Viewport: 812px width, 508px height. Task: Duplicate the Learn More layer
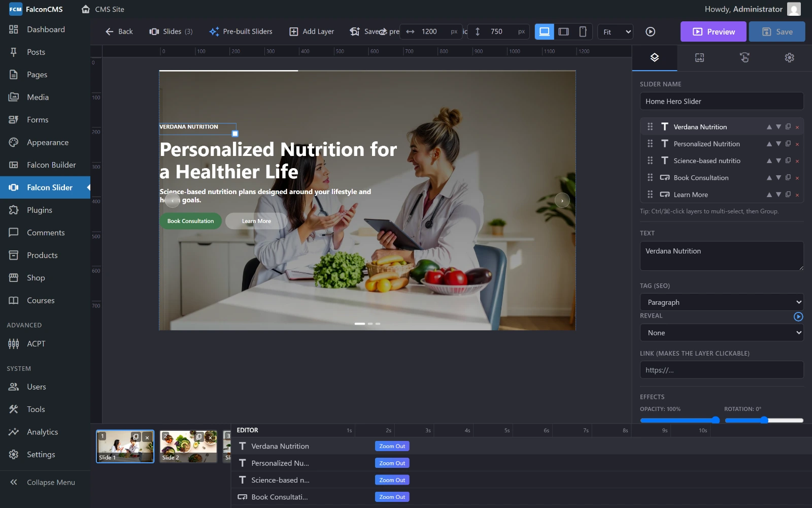tap(788, 195)
